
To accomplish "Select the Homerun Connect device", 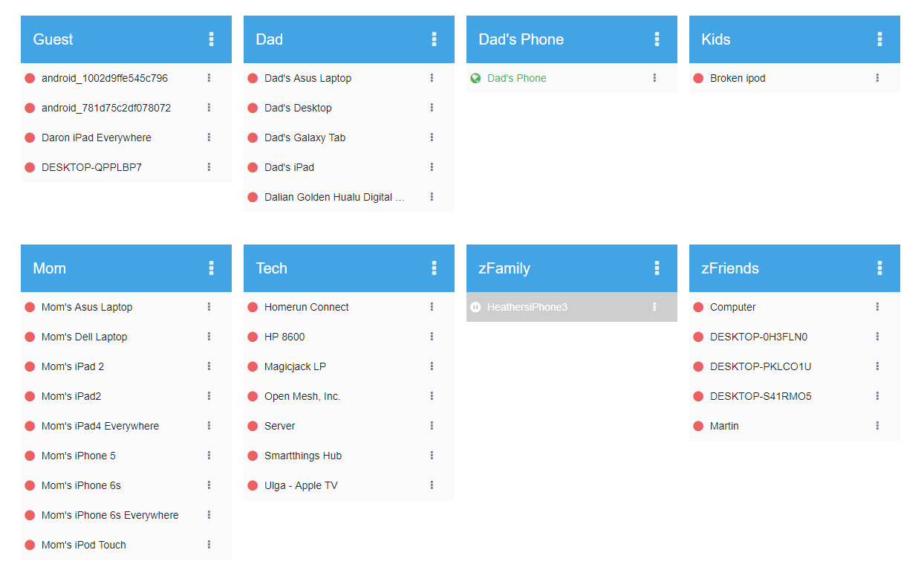I will pyautogui.click(x=349, y=307).
